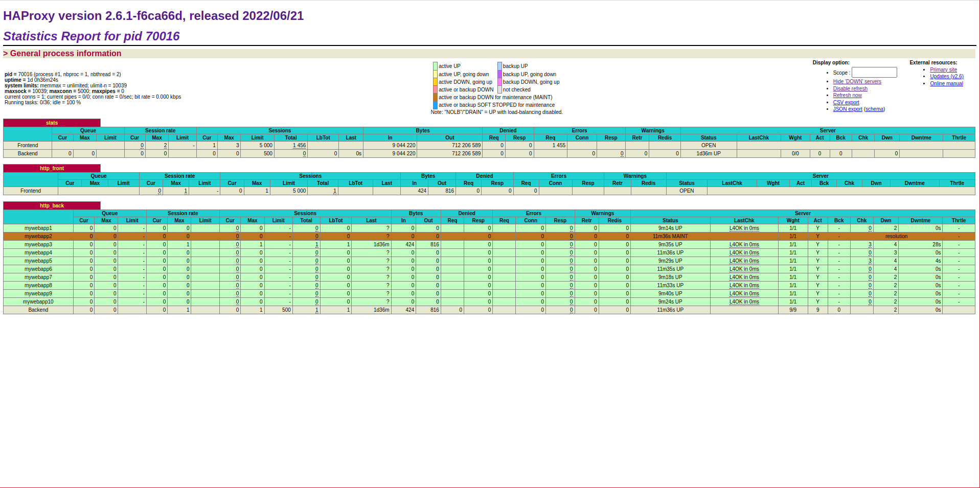Image resolution: width=980 pixels, height=488 pixels.
Task: Click the MAINT legend color swatch
Action: pyautogui.click(x=435, y=98)
